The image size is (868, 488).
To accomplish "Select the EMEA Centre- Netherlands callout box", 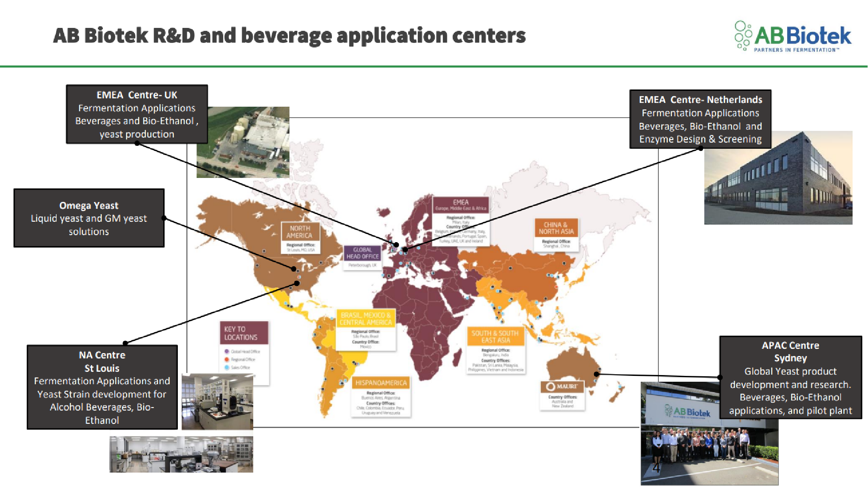I will pos(700,119).
